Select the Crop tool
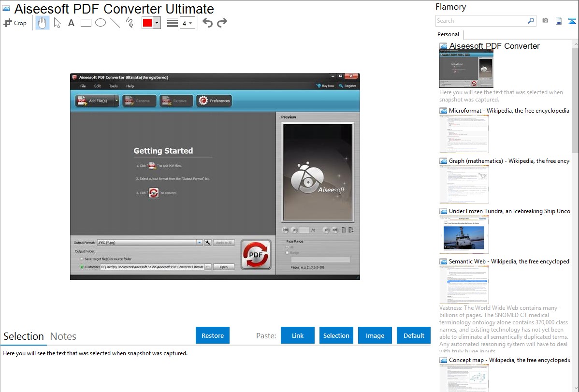Screen dimensions: 579x392 pyautogui.click(x=15, y=23)
